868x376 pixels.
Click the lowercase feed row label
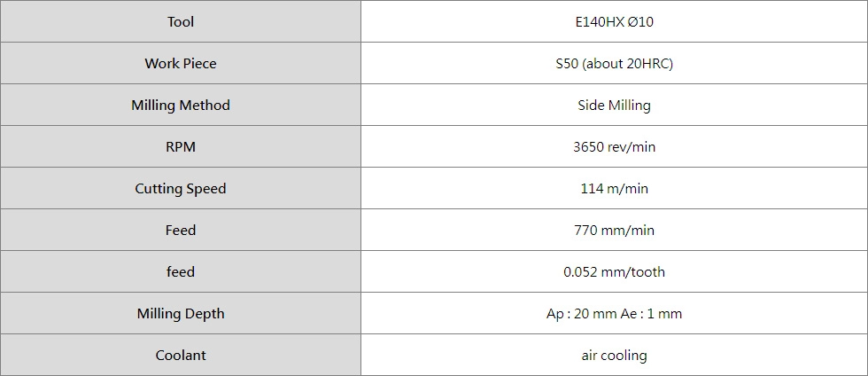coord(181,271)
